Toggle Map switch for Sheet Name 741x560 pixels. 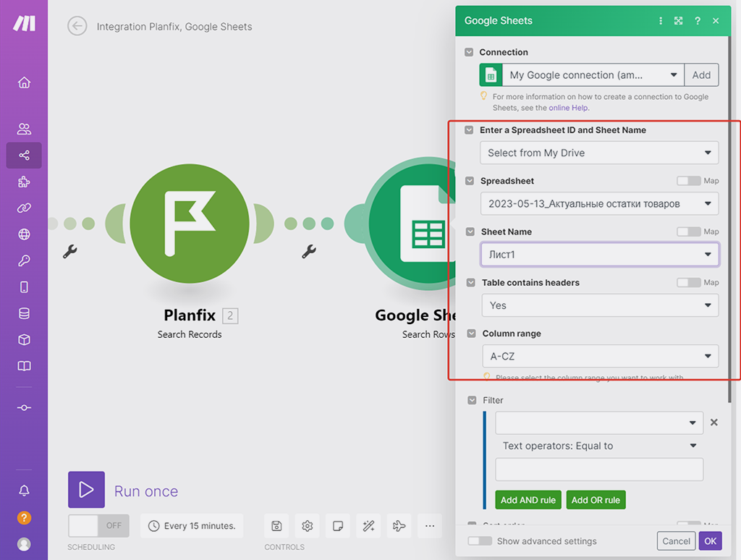coord(689,232)
